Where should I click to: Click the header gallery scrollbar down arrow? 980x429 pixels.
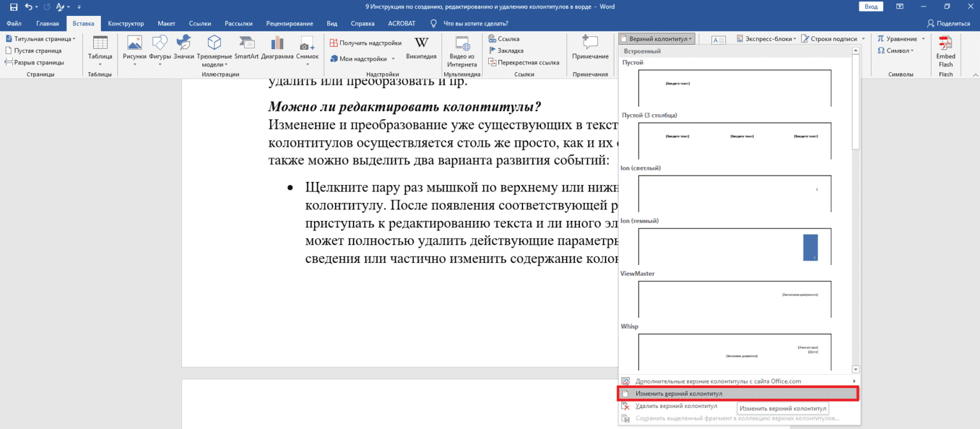point(856,369)
